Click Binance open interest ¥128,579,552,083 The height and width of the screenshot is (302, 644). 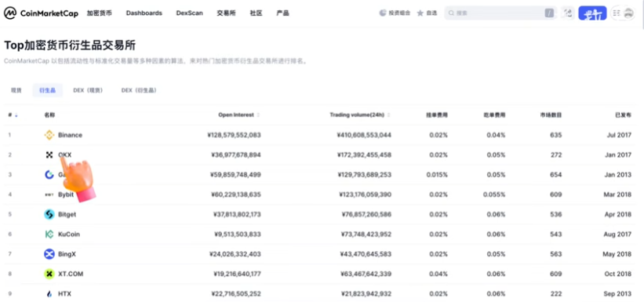[x=234, y=135]
